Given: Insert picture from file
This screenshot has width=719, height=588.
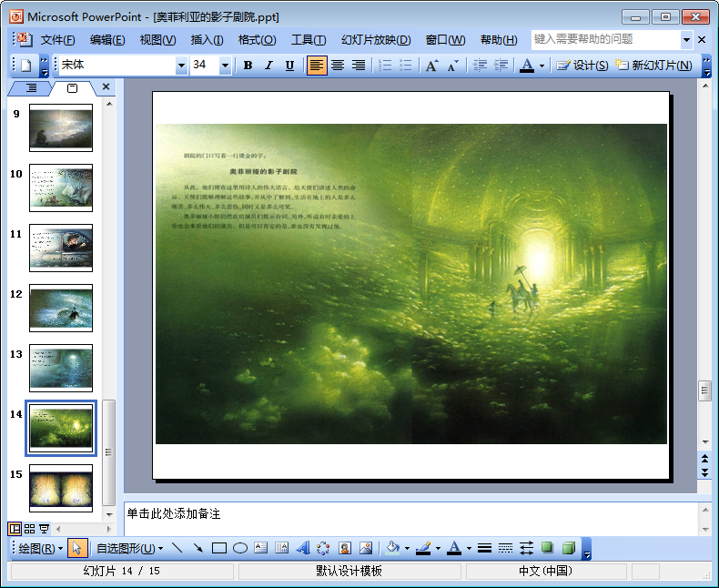Looking at the screenshot, I should 366,548.
